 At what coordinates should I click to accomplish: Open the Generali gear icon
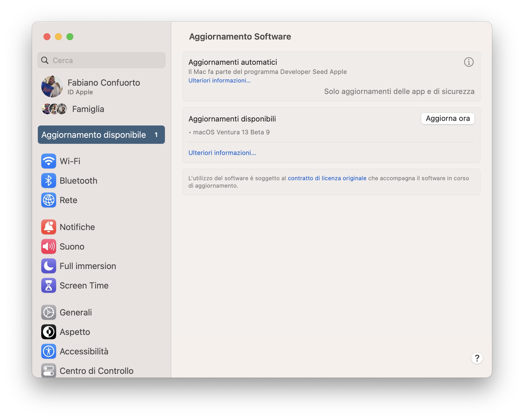(48, 312)
